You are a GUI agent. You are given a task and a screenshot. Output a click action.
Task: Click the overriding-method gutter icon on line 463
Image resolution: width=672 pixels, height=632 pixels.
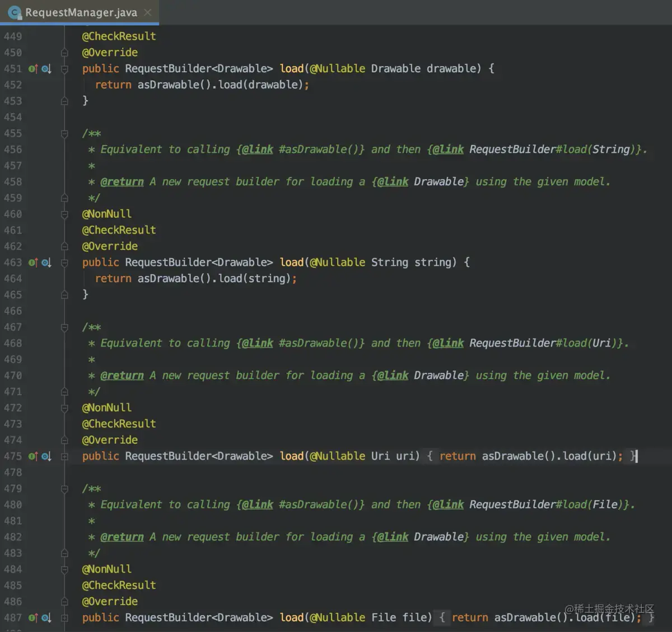[33, 263]
